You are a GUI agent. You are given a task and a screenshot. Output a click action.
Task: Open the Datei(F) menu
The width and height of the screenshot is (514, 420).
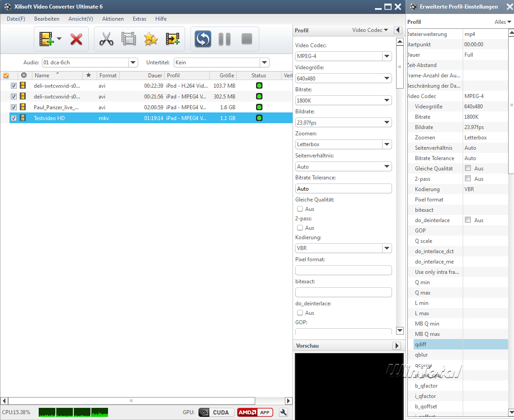tap(16, 19)
